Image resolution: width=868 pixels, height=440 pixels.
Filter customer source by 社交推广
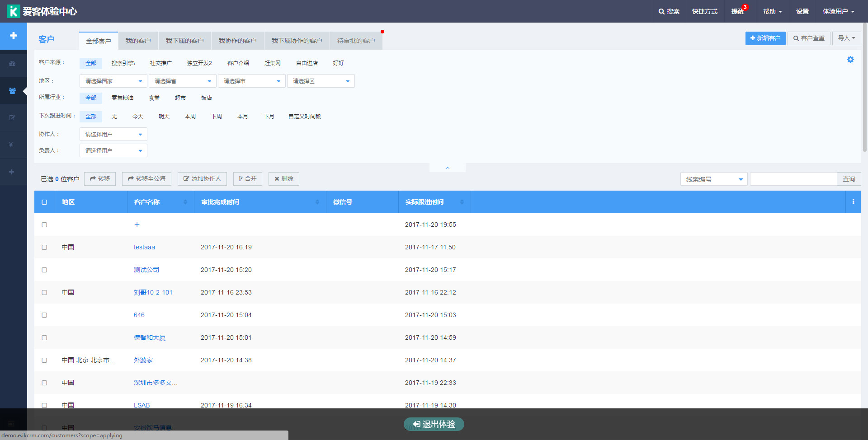click(x=161, y=63)
